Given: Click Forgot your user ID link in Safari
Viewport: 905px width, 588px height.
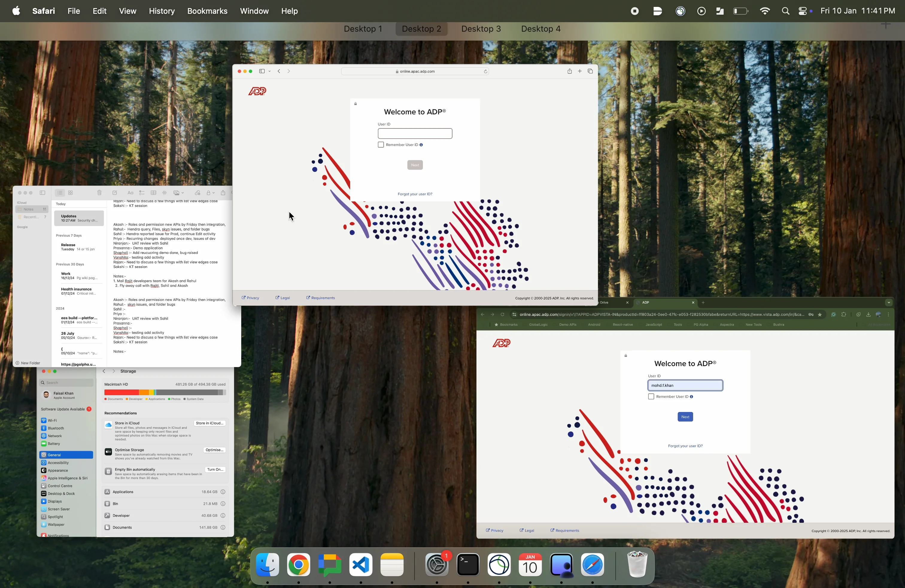Looking at the screenshot, I should (415, 194).
